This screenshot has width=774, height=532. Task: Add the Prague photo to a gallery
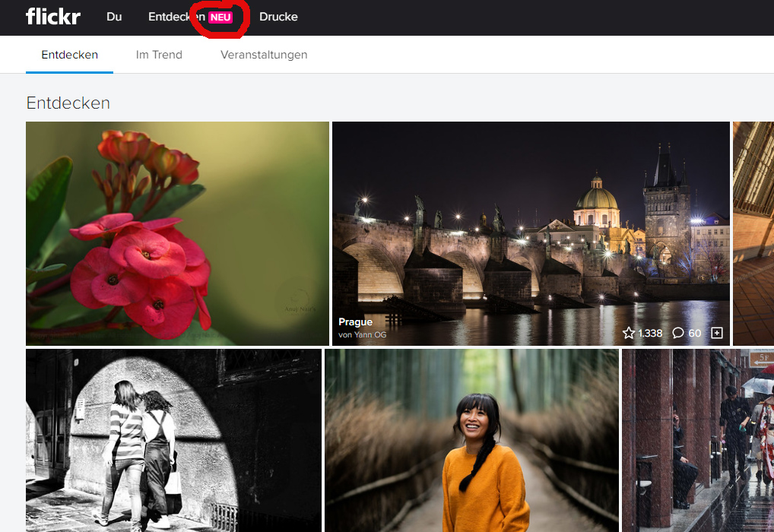716,333
